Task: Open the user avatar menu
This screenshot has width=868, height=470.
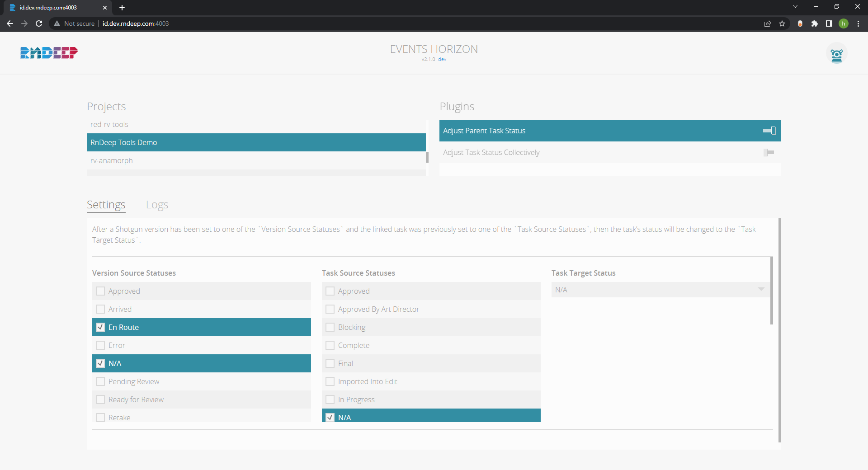Action: (x=836, y=54)
